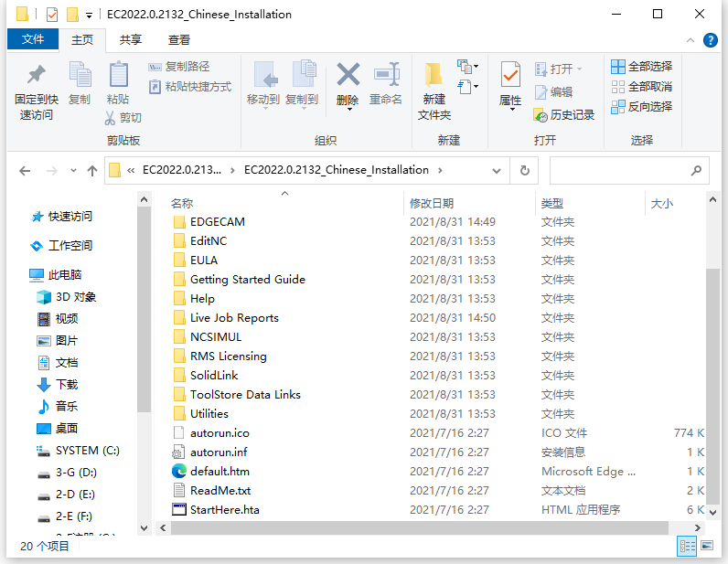728x564 pixels.
Task: Click EC2022.0.213... breadcrumb segment
Action: pyautogui.click(x=181, y=170)
